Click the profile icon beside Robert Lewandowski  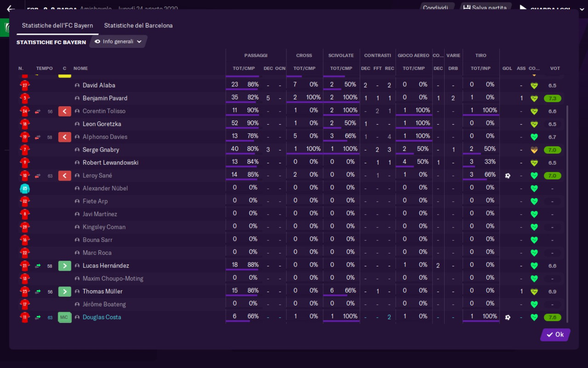tap(77, 163)
